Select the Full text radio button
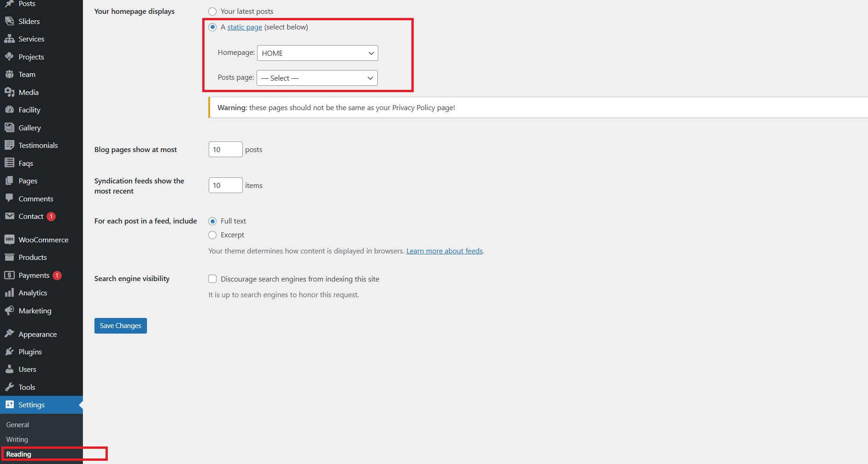This screenshot has height=464, width=868. 212,221
